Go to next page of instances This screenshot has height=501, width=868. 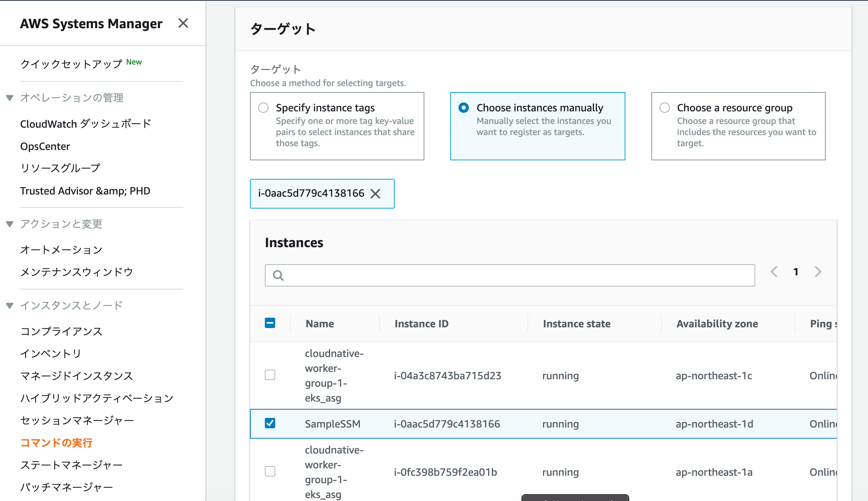click(x=818, y=272)
